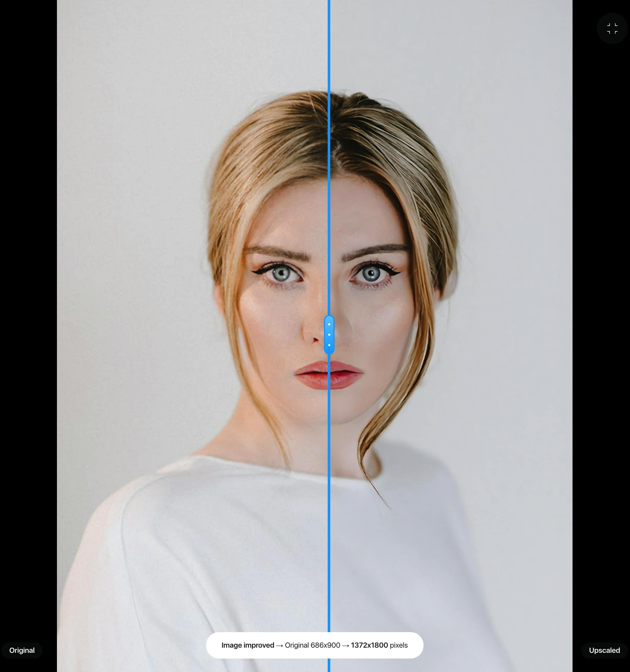Click the 'Image improved' text in the pill
630x672 pixels.
coord(248,645)
